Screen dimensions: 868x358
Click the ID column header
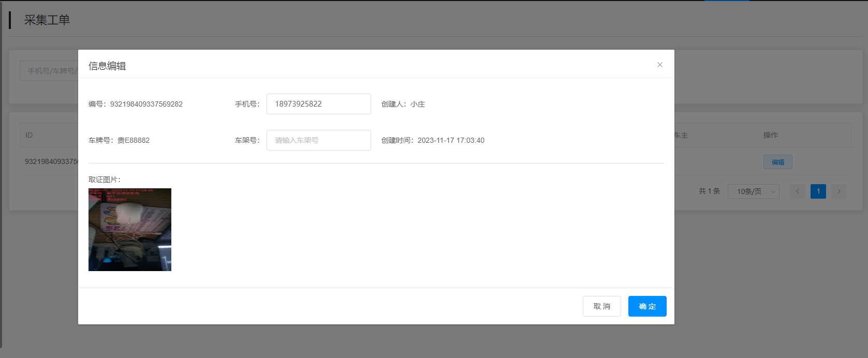coord(29,135)
